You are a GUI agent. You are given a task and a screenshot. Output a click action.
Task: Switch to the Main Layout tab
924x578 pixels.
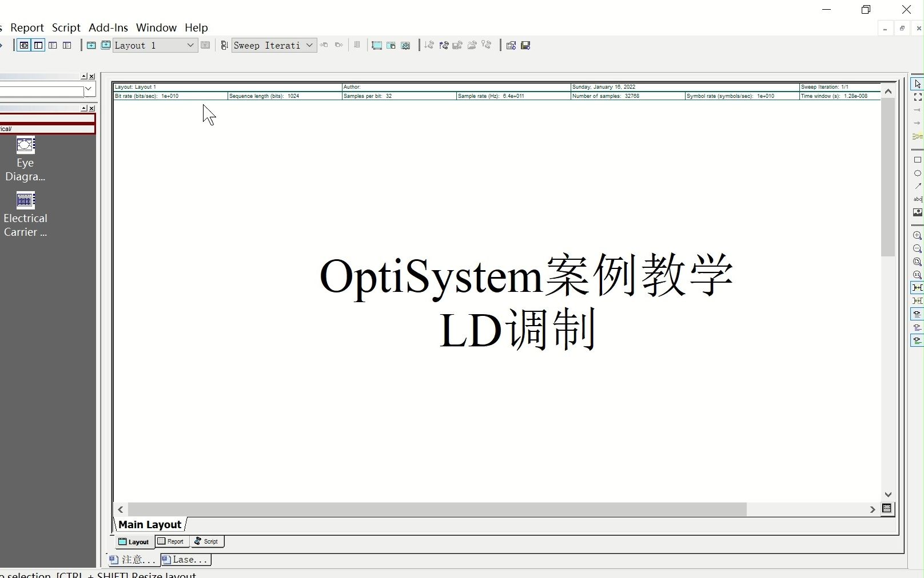[150, 525]
